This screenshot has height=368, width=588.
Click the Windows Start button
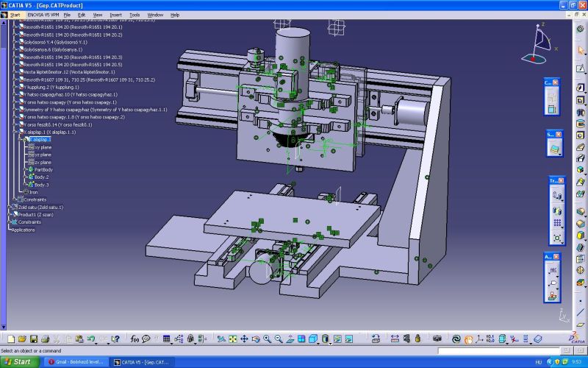(x=18, y=362)
